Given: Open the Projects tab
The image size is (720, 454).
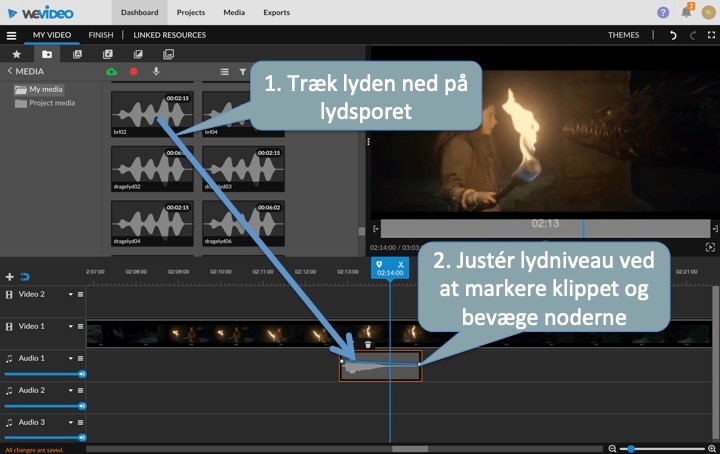Looking at the screenshot, I should pyautogui.click(x=191, y=12).
